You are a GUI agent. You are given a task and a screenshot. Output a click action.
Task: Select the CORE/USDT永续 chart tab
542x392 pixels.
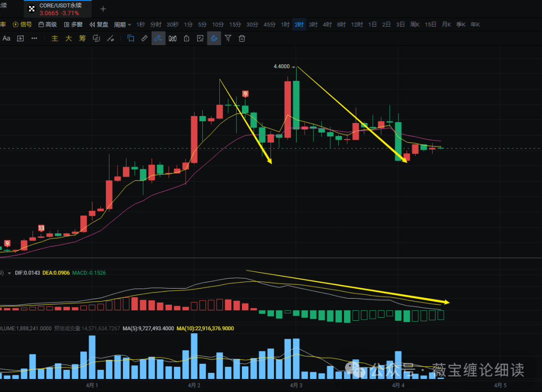[x=58, y=9]
